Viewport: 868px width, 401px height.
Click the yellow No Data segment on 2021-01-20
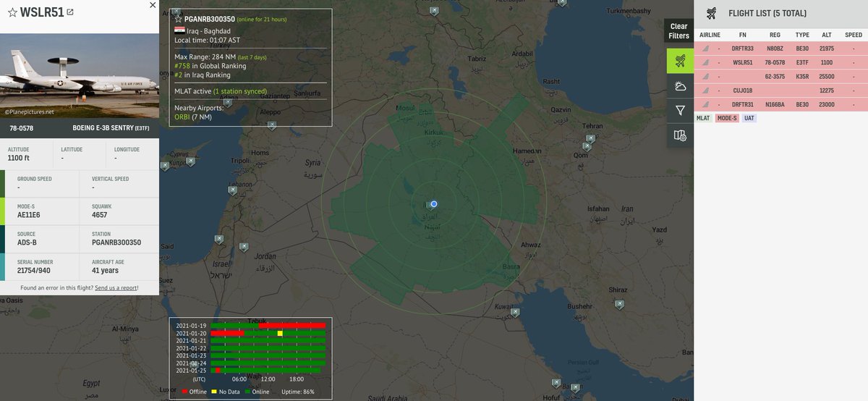point(280,333)
